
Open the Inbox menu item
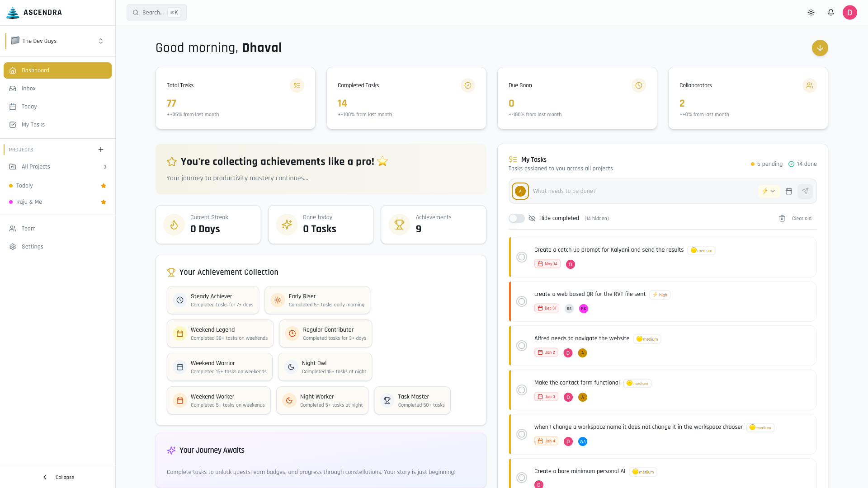29,89
